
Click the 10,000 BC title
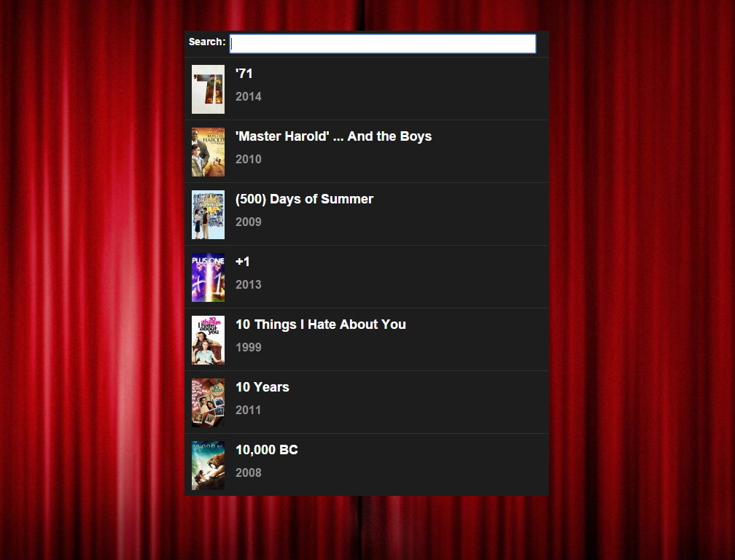267,450
